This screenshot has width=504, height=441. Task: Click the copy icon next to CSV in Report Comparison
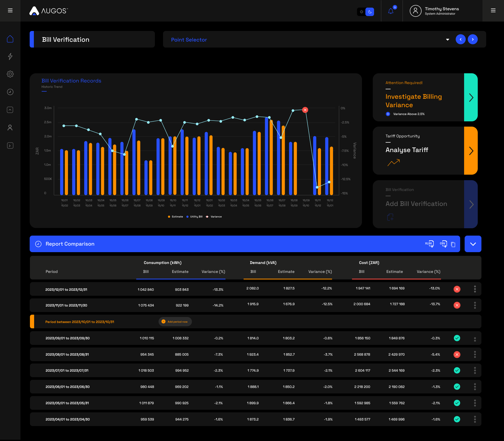(x=453, y=244)
